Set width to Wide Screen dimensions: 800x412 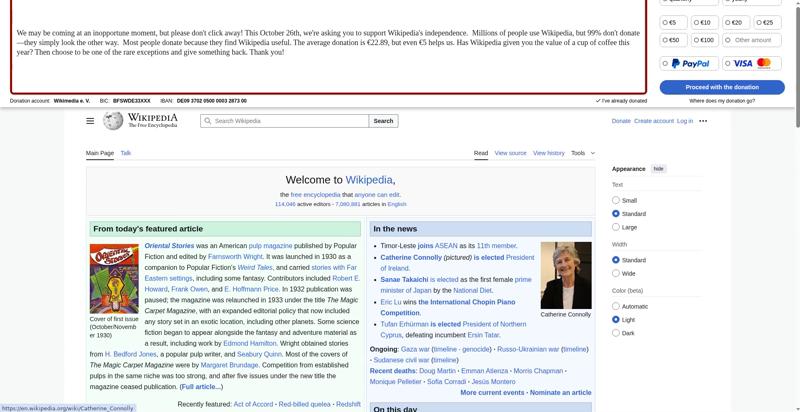point(616,273)
